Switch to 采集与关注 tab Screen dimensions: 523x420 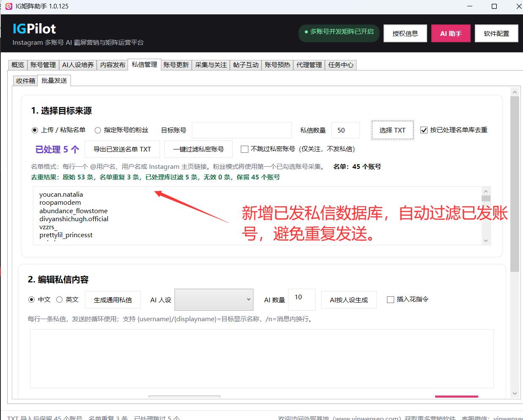click(211, 65)
